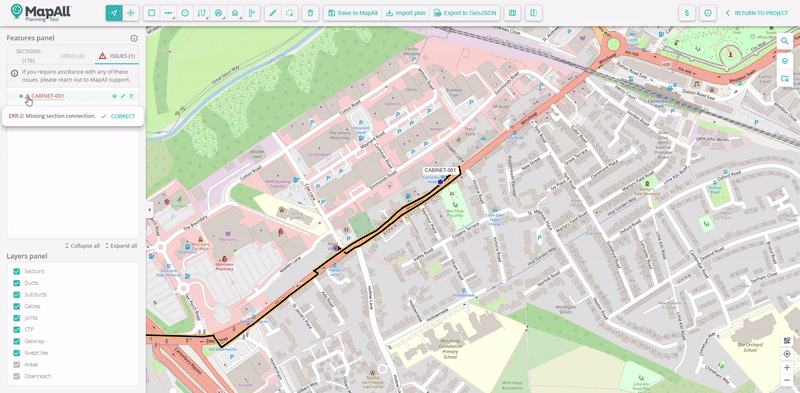Toggle the Cables layer checkbox
The image size is (800, 393).
point(16,306)
